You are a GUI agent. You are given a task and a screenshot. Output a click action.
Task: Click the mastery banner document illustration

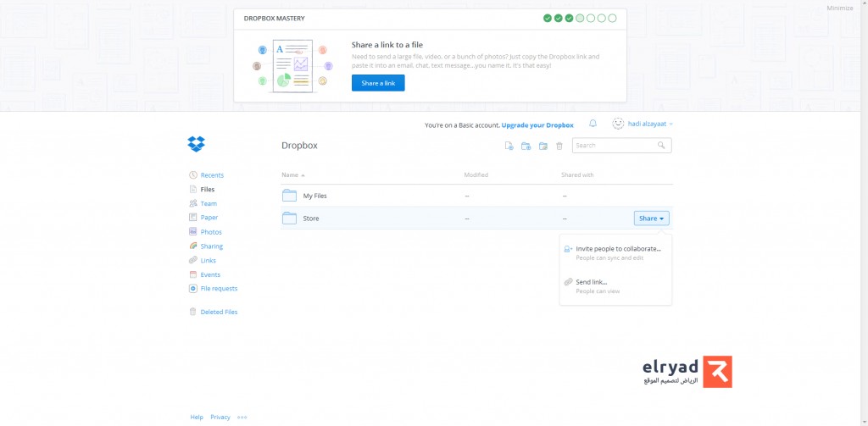(x=292, y=66)
